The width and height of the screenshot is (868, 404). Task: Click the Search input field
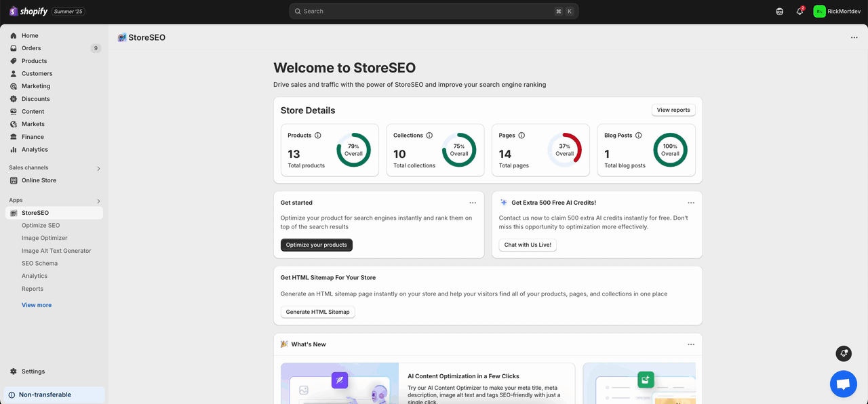point(434,11)
